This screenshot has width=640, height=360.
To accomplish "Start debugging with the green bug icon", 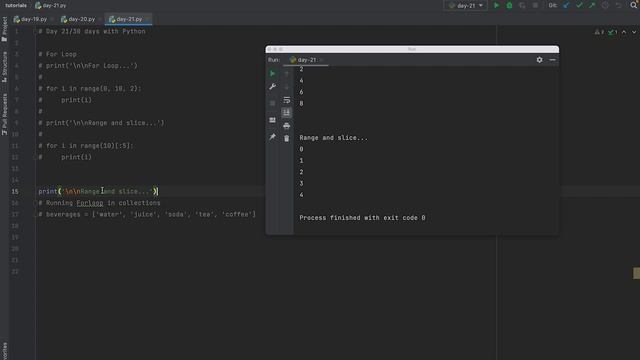I will coord(509,5).
